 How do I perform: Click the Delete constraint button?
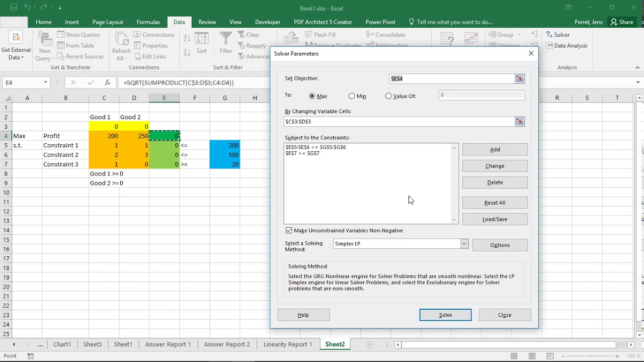(x=495, y=183)
